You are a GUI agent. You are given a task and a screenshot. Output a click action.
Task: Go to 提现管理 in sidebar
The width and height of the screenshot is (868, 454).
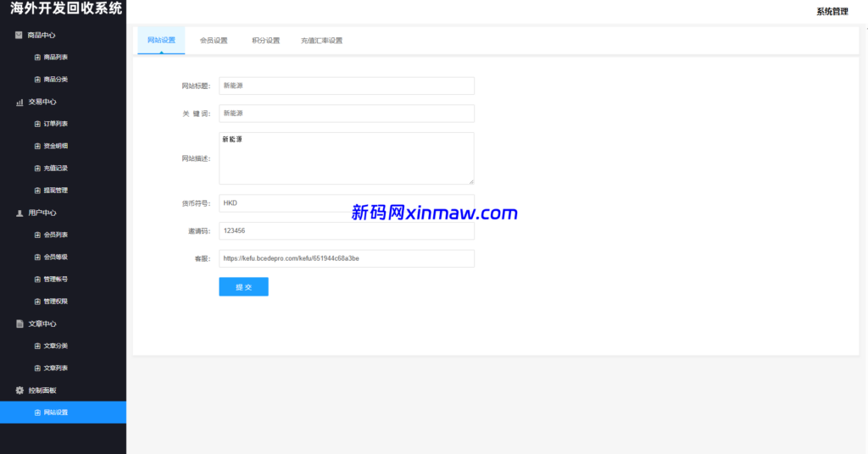click(x=56, y=191)
